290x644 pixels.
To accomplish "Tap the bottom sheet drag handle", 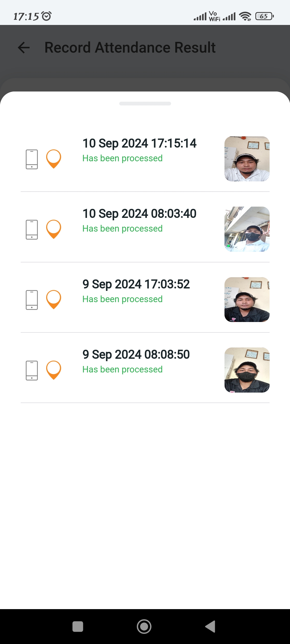I will 145,104.
